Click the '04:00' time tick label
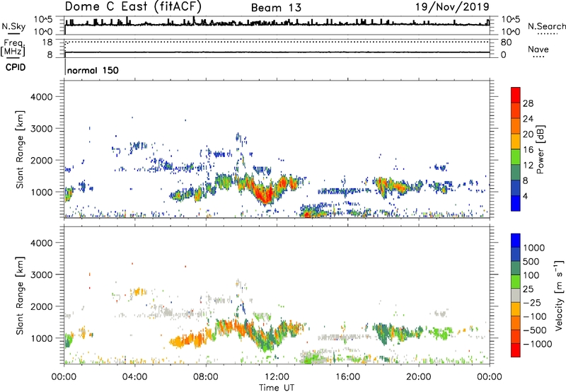The width and height of the screenshot is (566, 392). [x=134, y=377]
